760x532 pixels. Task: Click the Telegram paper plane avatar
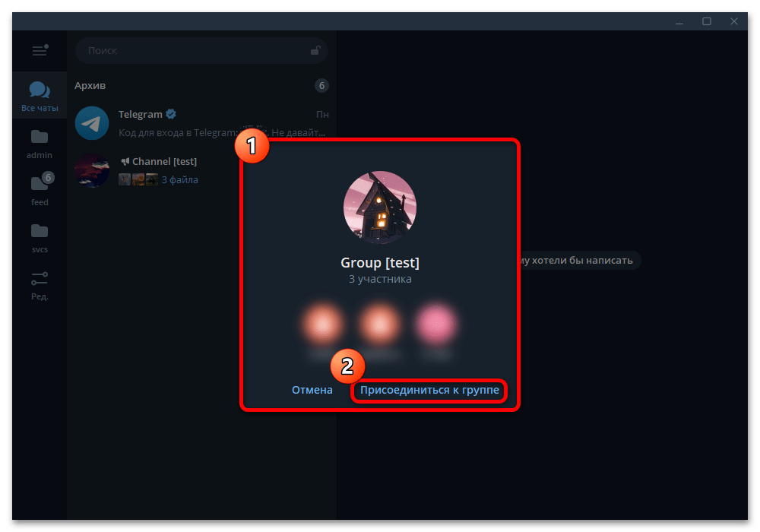[x=92, y=123]
